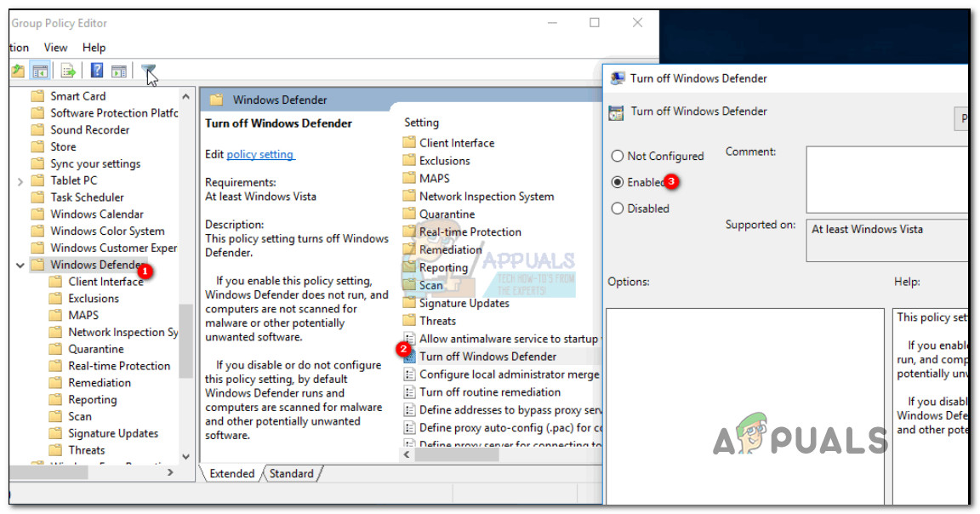
Task: Click inside the Comment text box
Action: coord(887,180)
